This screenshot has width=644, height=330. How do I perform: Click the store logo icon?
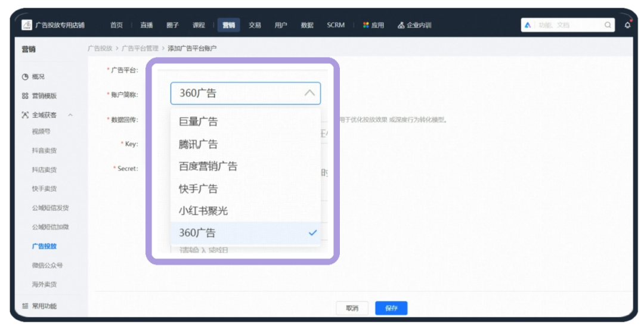coord(27,25)
